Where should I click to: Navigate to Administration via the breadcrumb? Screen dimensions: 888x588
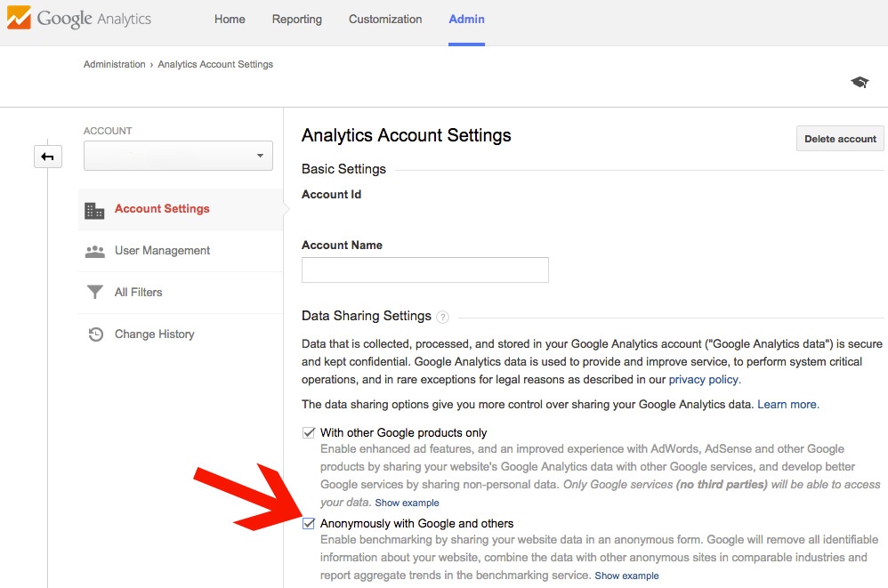coord(114,64)
